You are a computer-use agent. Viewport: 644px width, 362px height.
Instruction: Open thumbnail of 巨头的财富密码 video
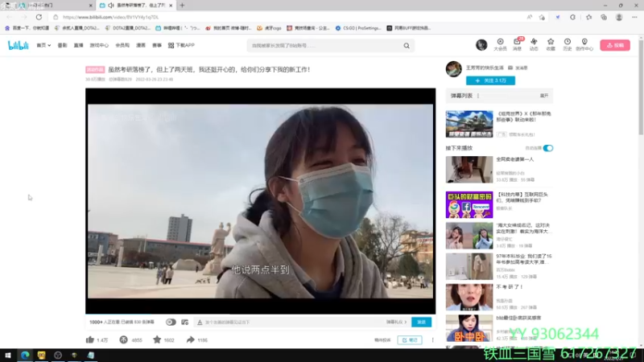point(469,205)
